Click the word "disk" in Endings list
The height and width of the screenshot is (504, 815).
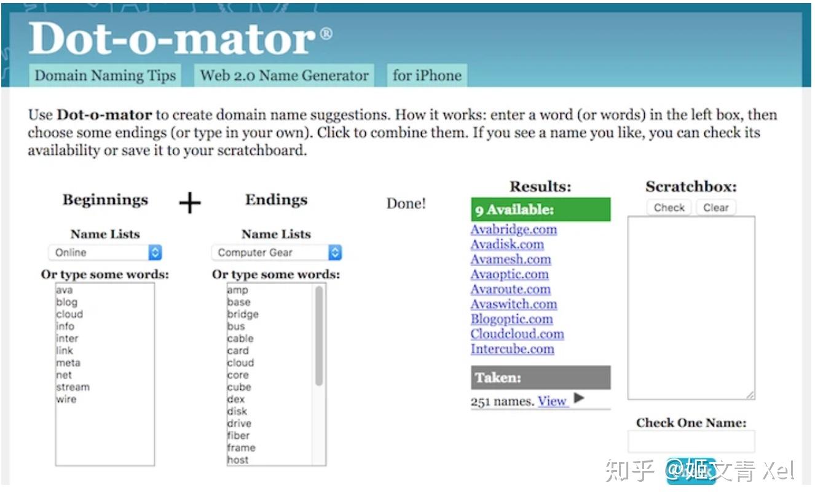[237, 412]
